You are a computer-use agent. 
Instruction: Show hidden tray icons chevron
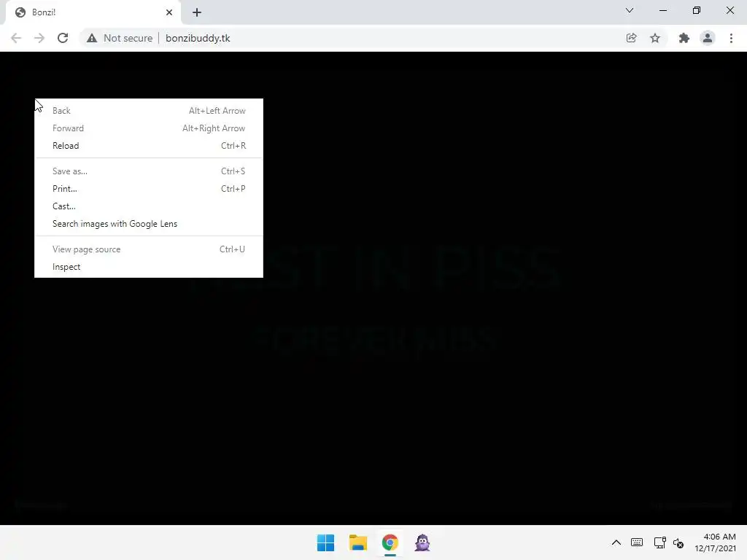pyautogui.click(x=616, y=542)
